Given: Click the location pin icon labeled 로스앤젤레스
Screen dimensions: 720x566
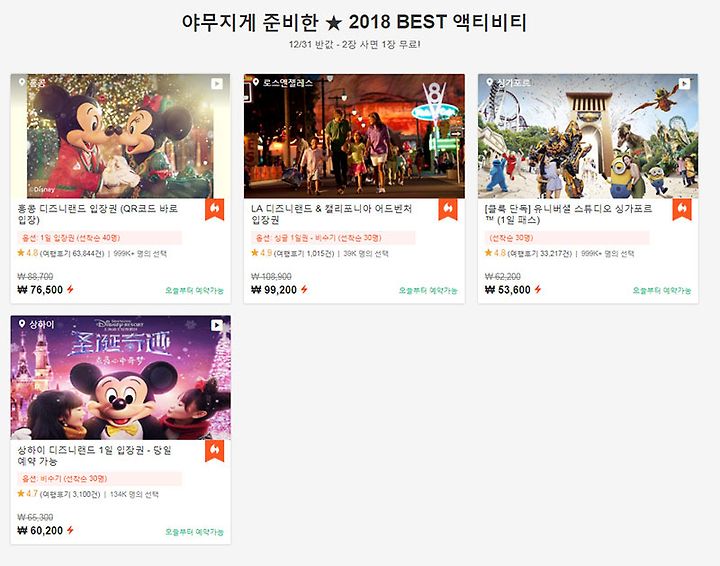Looking at the screenshot, I should click(x=256, y=82).
